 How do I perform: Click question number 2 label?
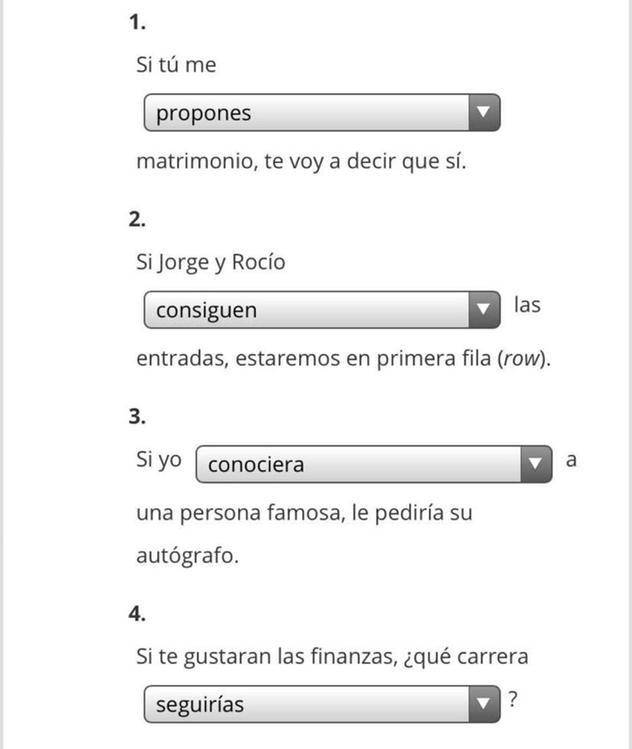137,220
